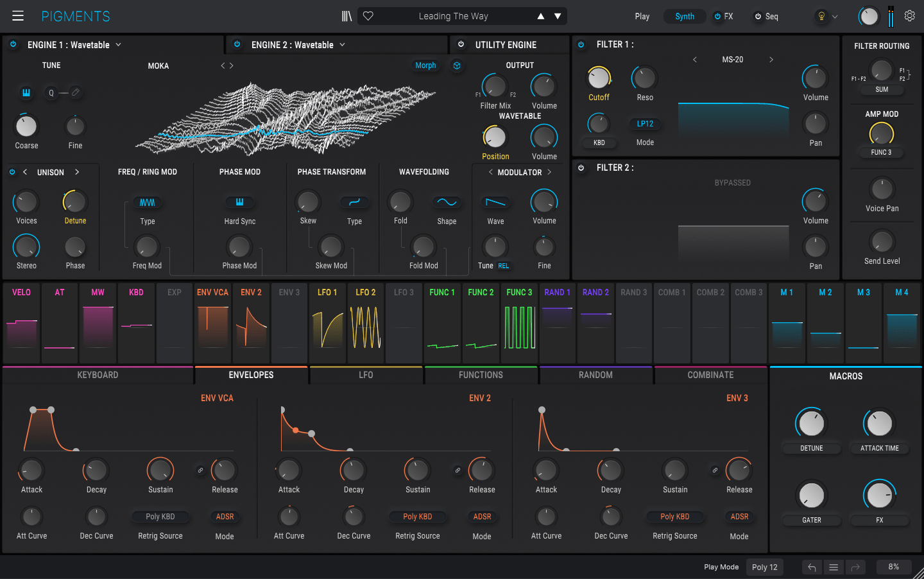Screen dimensions: 924x579
Task: Click the right arrow to browse next MOKA wavetable
Action: pyautogui.click(x=231, y=65)
